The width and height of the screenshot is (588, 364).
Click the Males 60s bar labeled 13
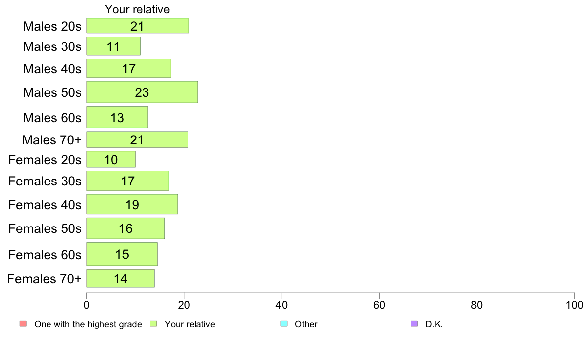tap(117, 117)
